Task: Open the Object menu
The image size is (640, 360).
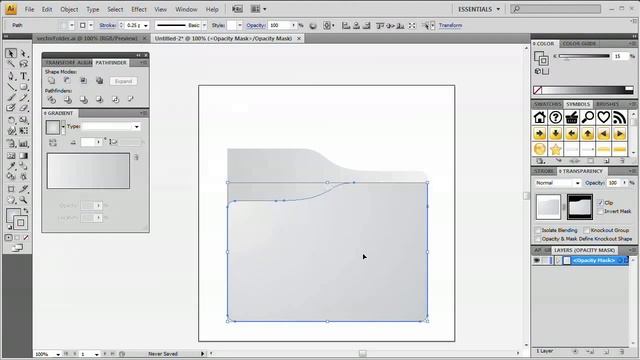Action: click(x=69, y=9)
